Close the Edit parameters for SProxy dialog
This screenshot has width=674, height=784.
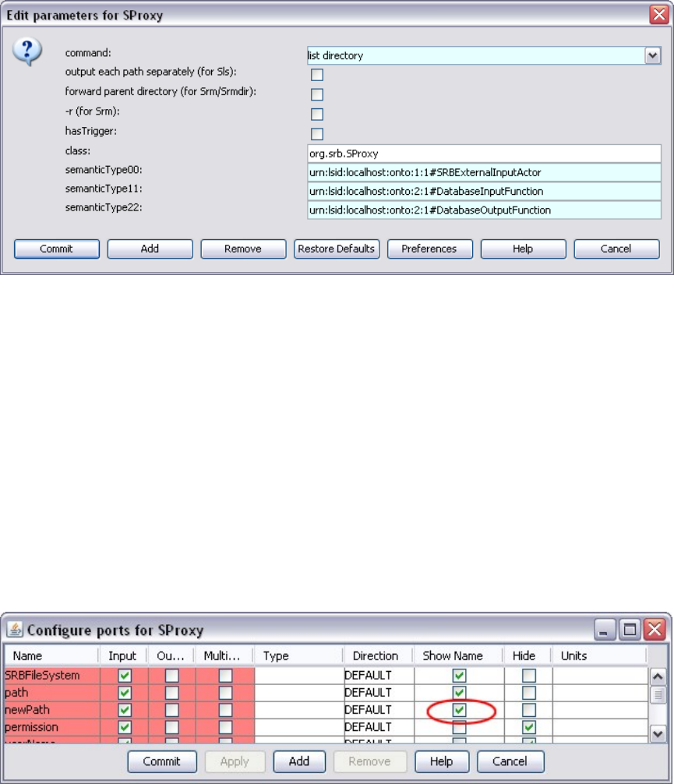coord(659,15)
